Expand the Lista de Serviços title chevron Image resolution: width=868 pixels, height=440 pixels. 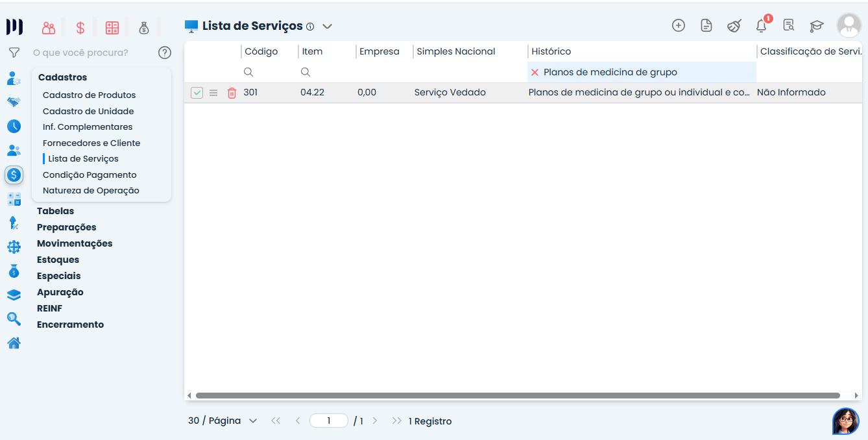coord(328,27)
